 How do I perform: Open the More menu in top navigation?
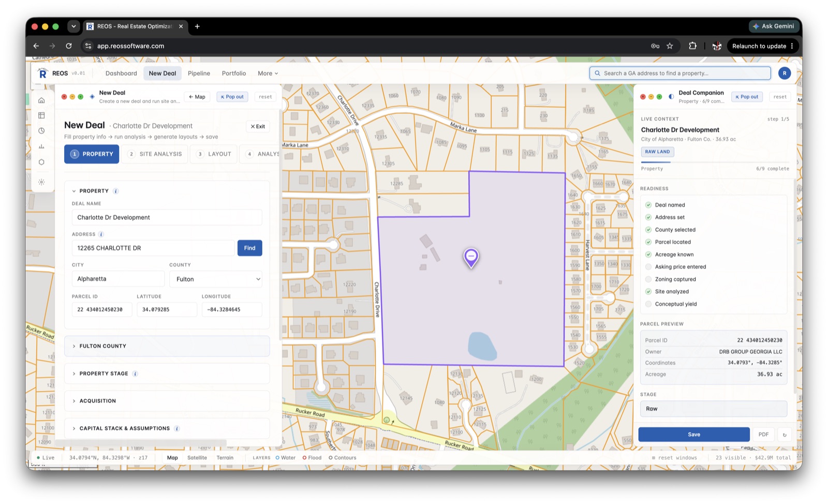[268, 73]
